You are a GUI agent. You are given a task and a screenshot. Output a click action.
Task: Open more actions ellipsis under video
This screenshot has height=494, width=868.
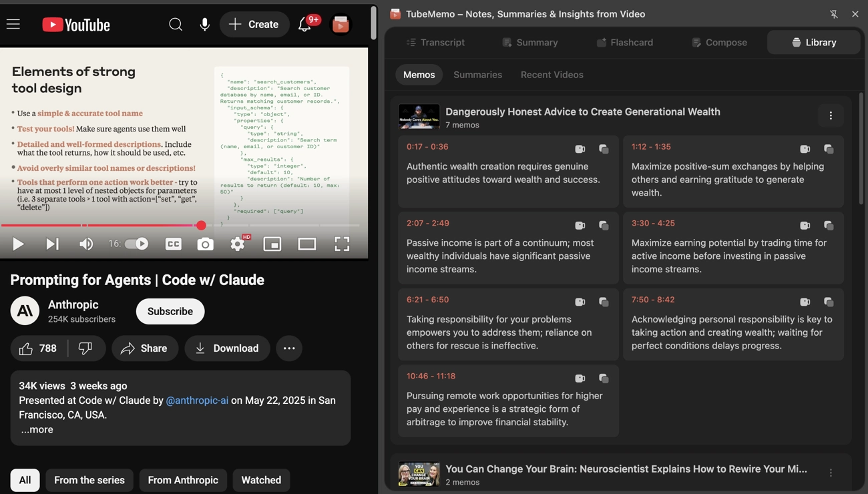tap(289, 348)
